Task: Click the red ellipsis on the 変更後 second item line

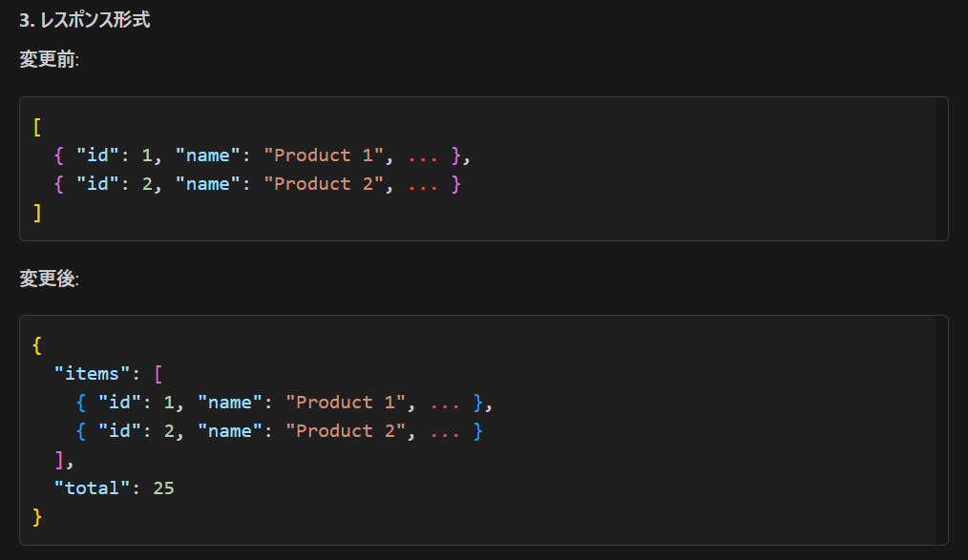Action: (446, 430)
